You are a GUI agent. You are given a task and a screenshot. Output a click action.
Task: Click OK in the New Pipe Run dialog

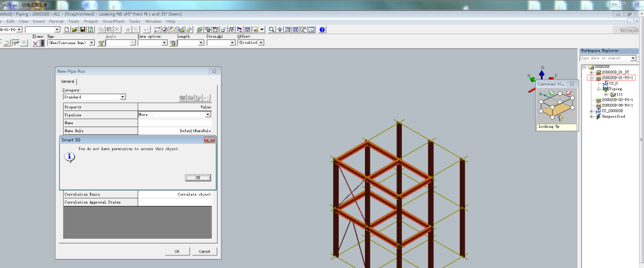click(x=177, y=251)
